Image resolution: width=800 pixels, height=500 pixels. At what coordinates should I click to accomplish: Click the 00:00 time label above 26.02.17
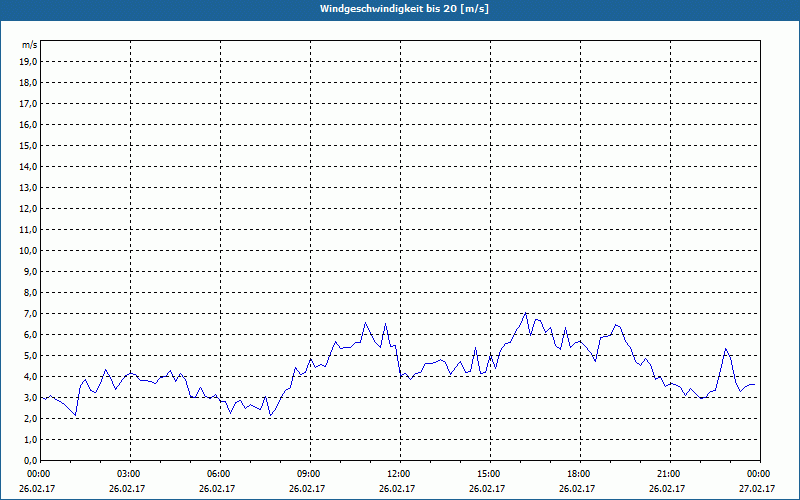37,474
